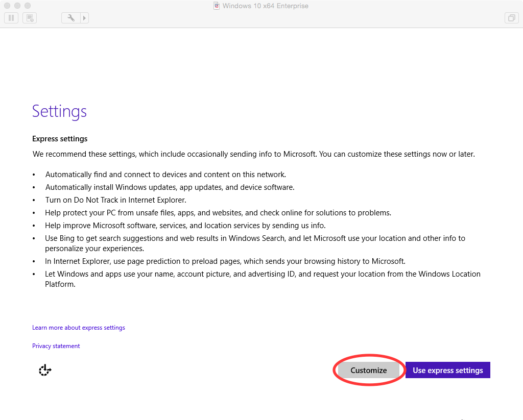Click the Express settings subheading

[x=60, y=139]
